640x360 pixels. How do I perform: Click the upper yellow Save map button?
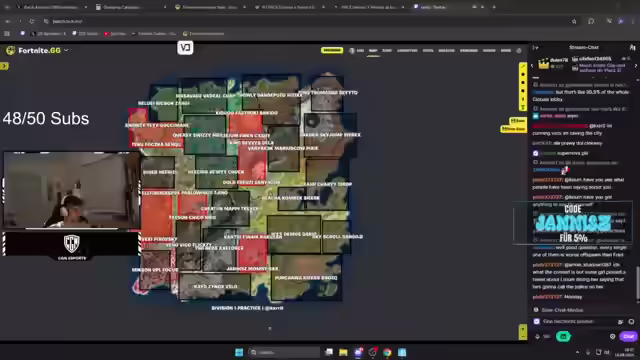(x=518, y=121)
